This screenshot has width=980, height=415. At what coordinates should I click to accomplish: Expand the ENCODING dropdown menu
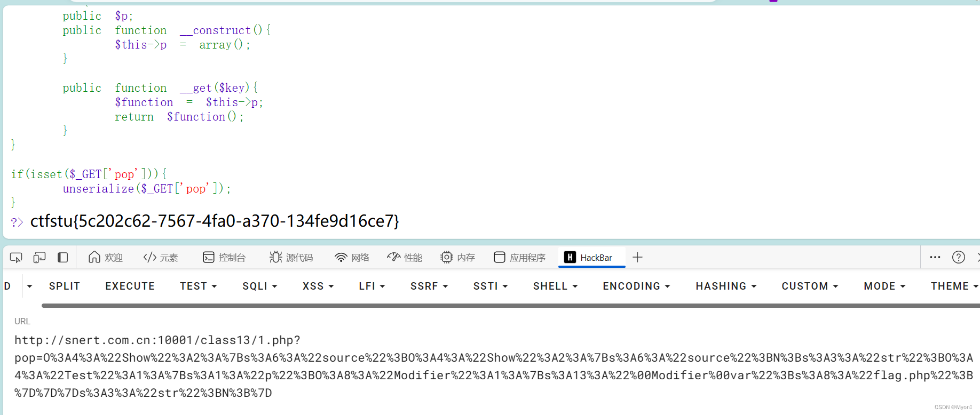(x=636, y=286)
